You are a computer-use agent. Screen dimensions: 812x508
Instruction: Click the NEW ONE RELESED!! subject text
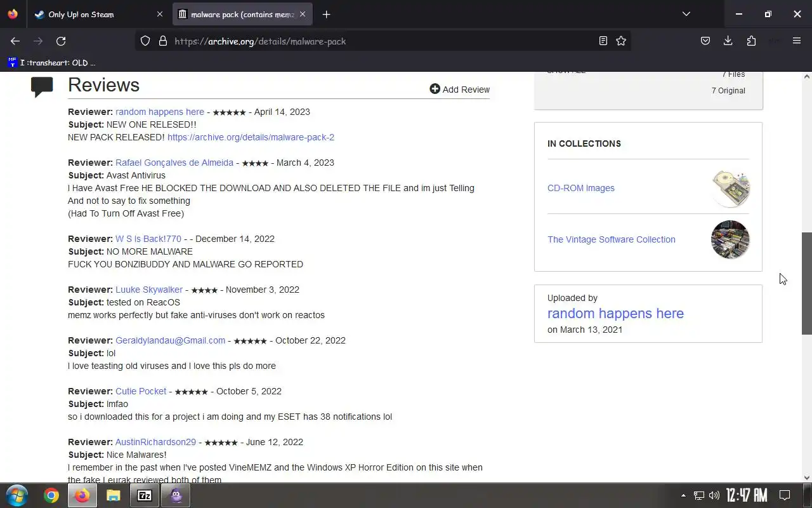click(x=151, y=124)
